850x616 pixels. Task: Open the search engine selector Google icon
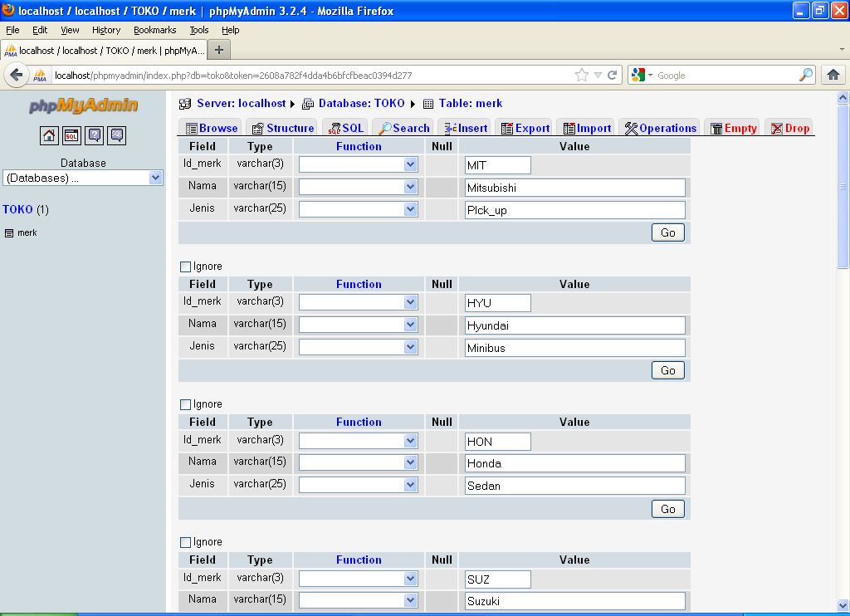642,75
